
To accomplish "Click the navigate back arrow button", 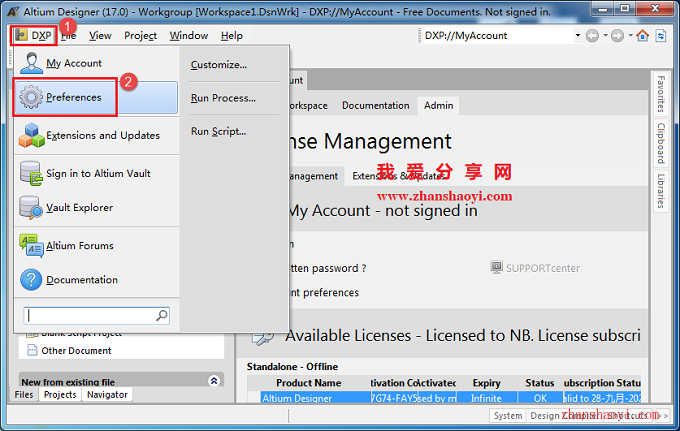I will [x=592, y=36].
